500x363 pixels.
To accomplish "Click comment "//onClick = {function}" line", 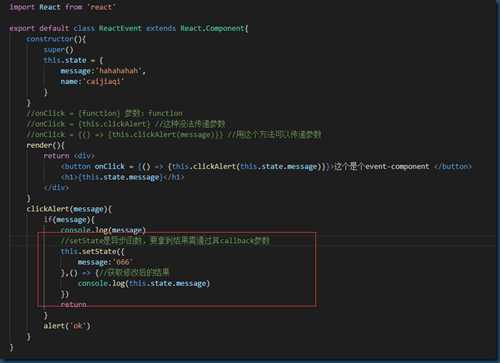I will point(104,113).
